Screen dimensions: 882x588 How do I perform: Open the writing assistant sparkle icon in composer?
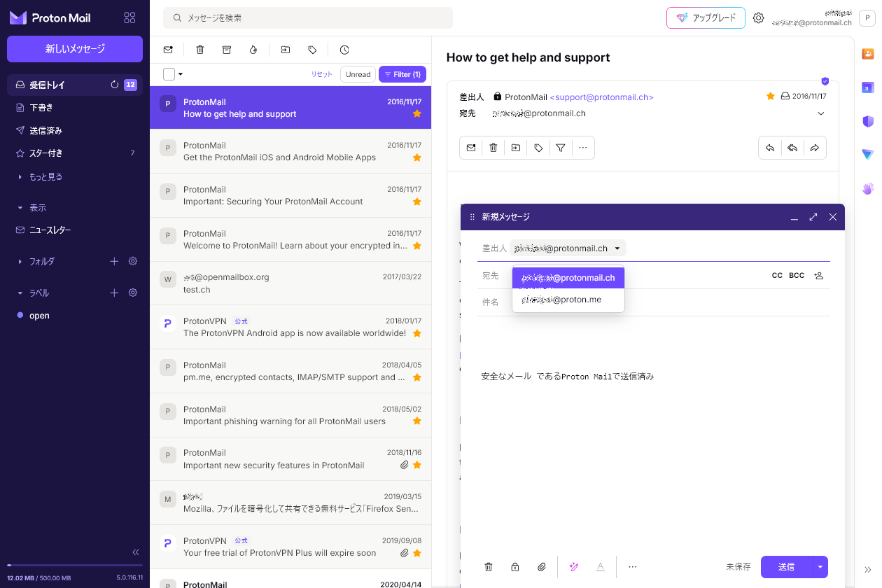point(574,567)
